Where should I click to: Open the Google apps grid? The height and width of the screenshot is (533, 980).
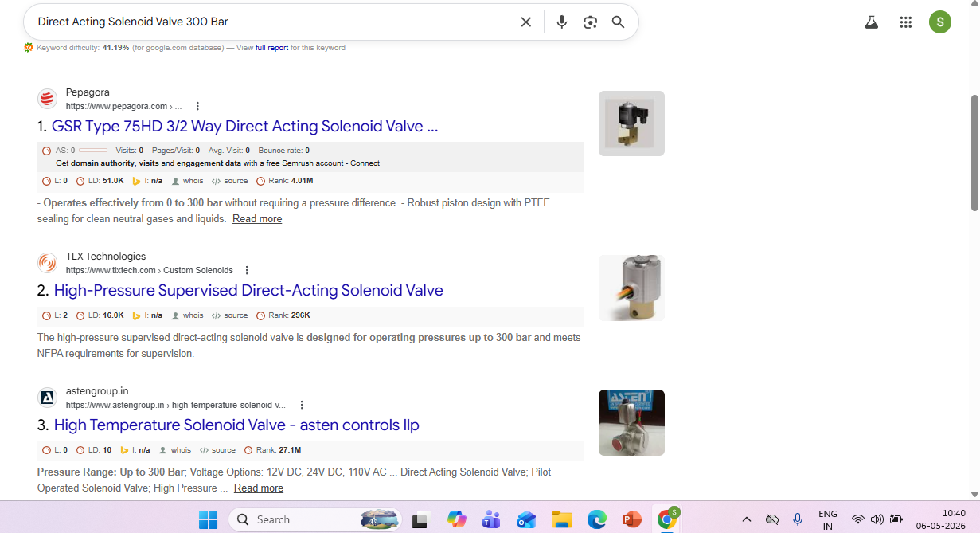pyautogui.click(x=905, y=22)
